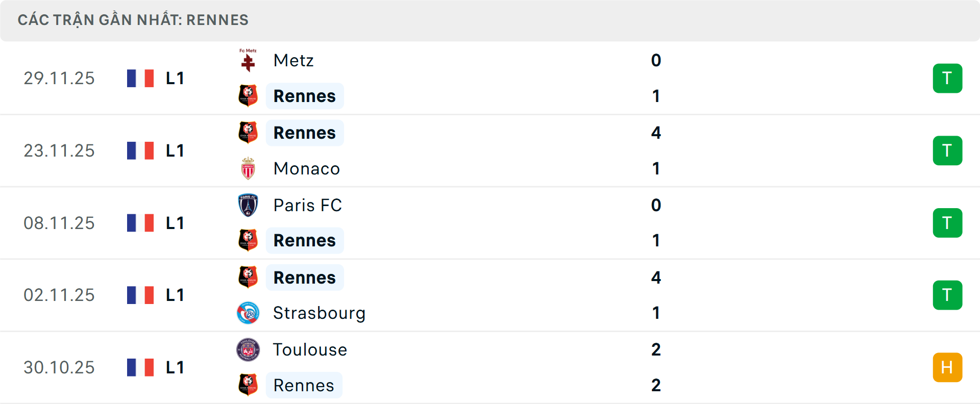Viewport: 980px width, 404px height.
Task: Open the Rennes team name link
Action: [305, 95]
